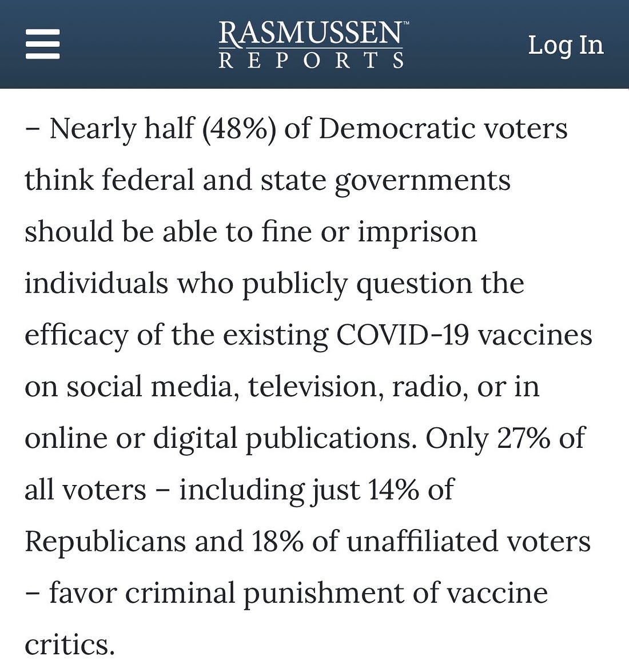Click the word "imprison"

click(x=417, y=232)
